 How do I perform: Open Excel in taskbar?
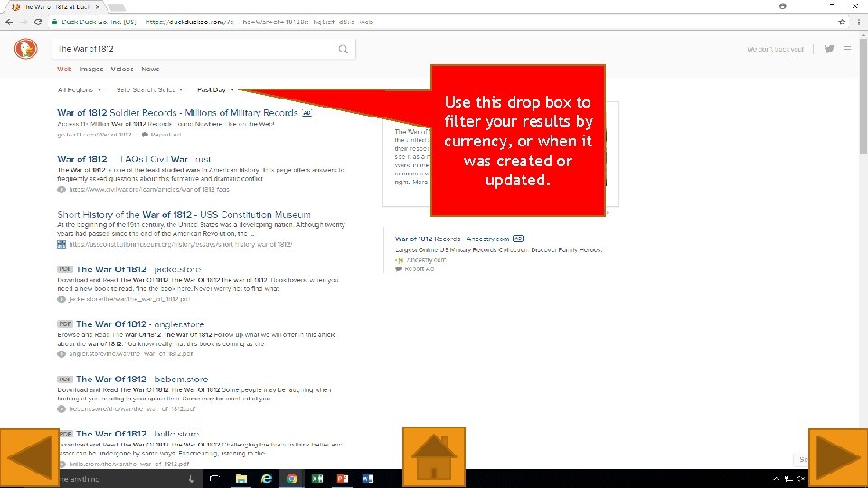tap(317, 479)
